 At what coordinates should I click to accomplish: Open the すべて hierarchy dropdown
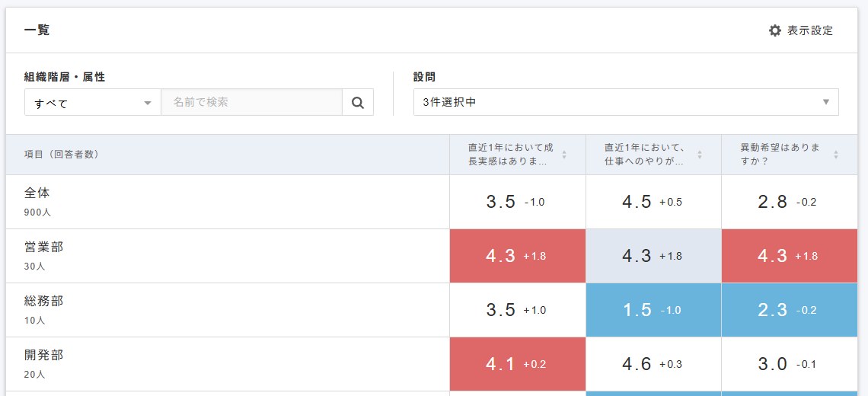(x=93, y=102)
